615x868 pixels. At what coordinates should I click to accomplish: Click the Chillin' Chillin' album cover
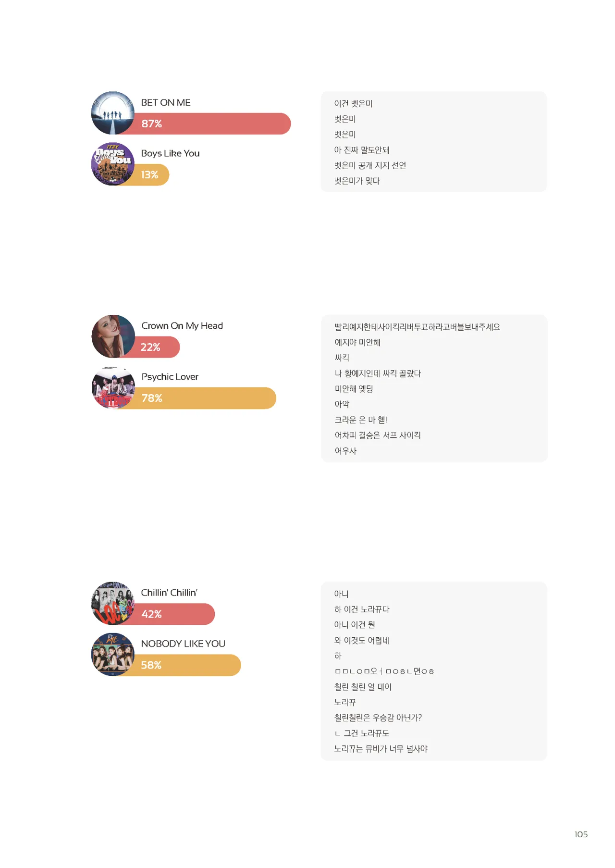(113, 603)
